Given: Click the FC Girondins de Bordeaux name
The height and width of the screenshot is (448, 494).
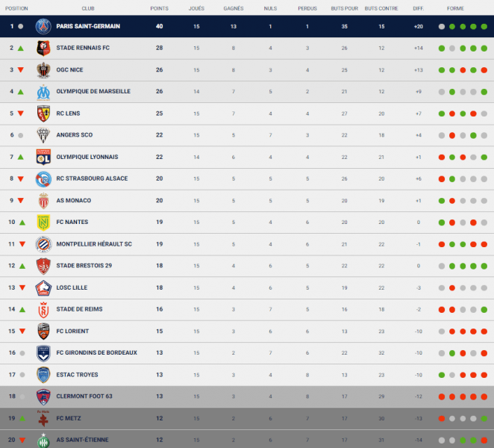Looking at the screenshot, I should click(96, 353).
